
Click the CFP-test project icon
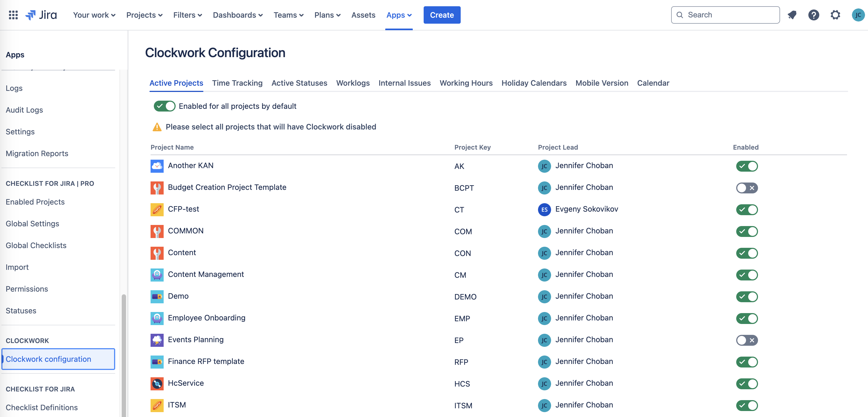[157, 209]
